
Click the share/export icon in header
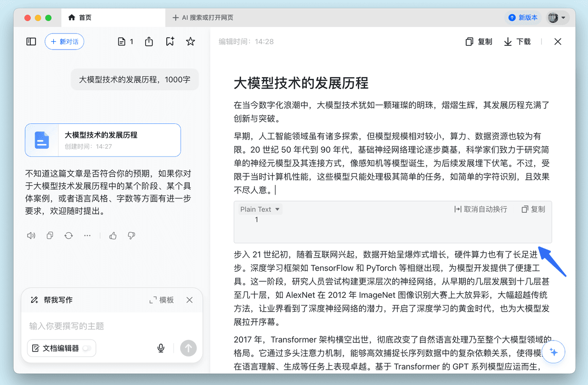[x=149, y=42]
